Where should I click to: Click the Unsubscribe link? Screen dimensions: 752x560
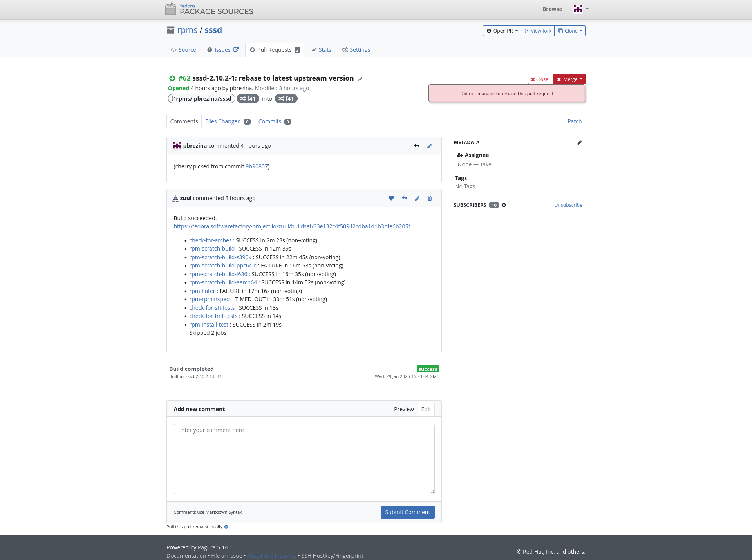coord(568,205)
